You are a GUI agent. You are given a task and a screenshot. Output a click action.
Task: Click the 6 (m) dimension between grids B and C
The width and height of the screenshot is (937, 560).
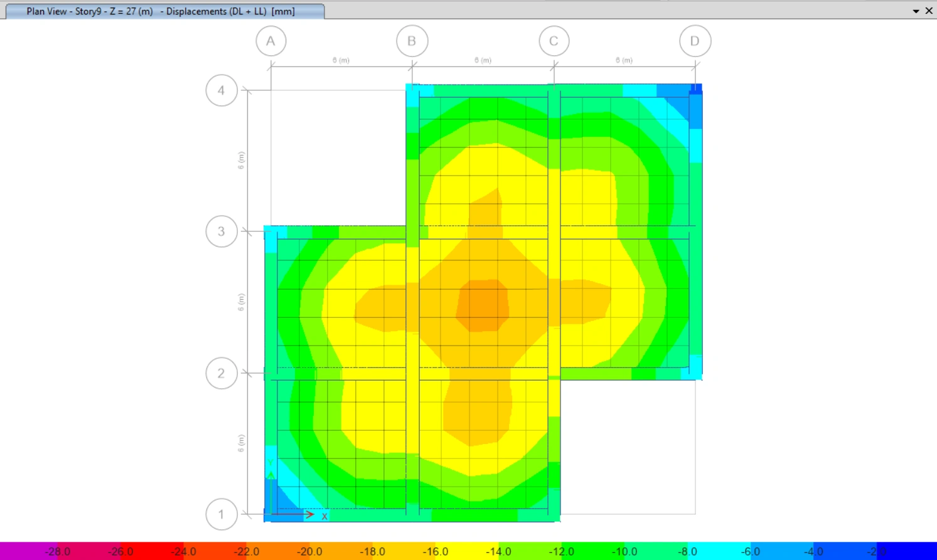tap(483, 60)
